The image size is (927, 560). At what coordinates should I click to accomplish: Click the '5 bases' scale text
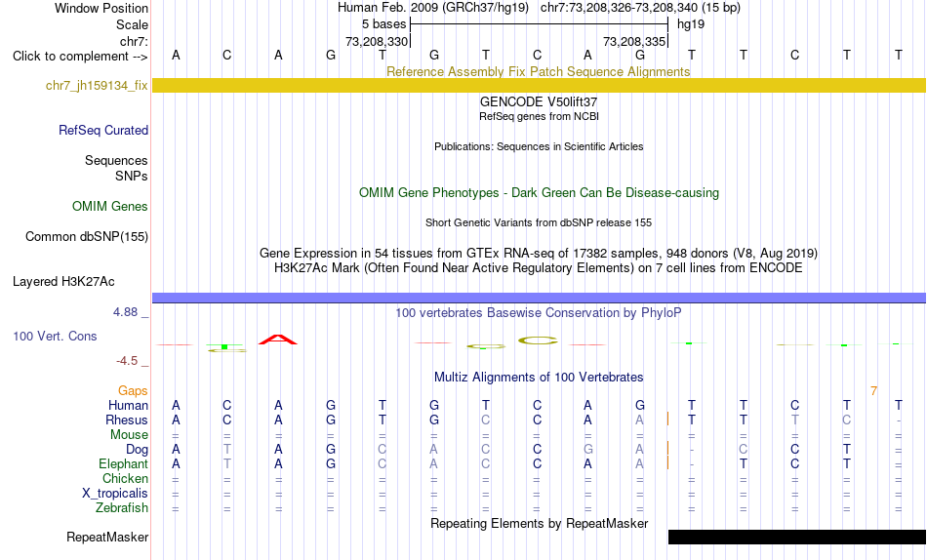[383, 24]
